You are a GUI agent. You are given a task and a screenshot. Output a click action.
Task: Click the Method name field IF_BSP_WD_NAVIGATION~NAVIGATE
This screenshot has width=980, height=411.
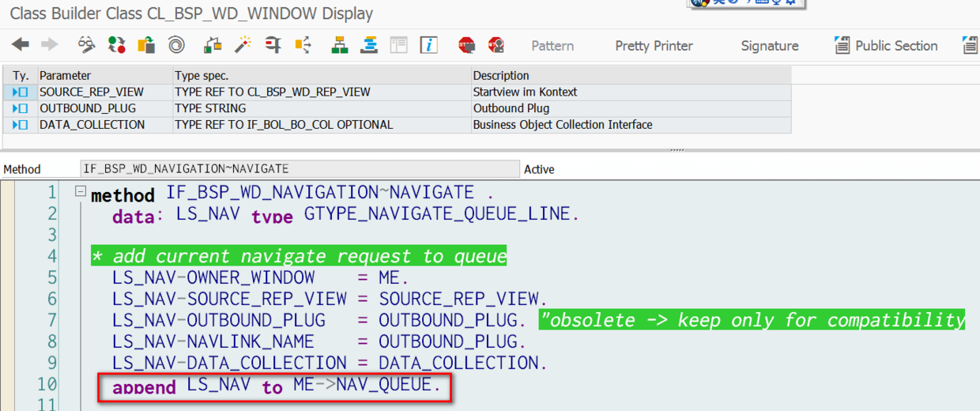(300, 169)
